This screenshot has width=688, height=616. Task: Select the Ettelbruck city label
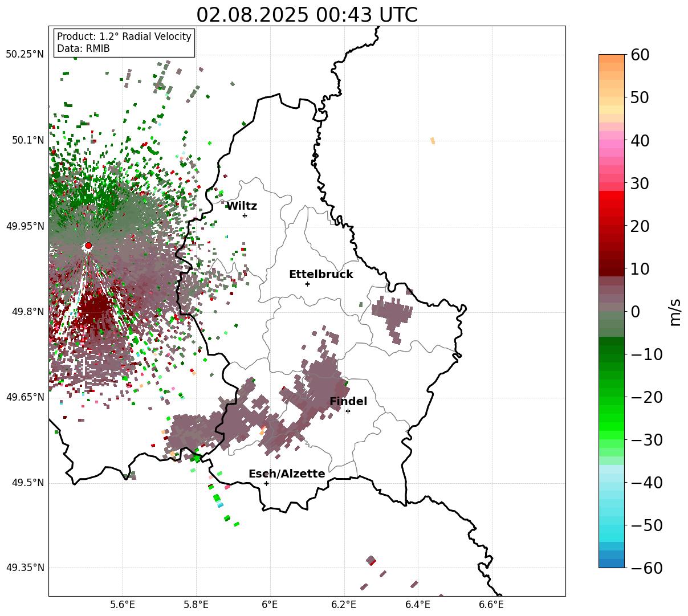(x=321, y=275)
